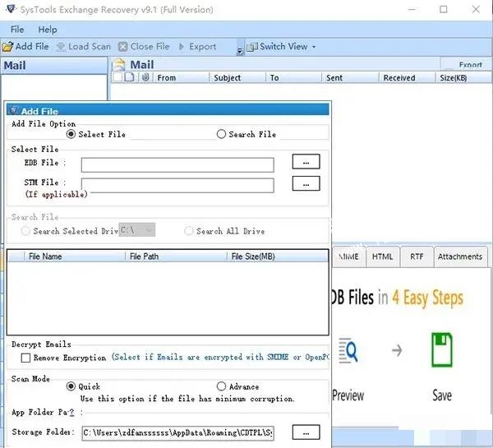Click the attachment paperclip column icon
This screenshot has height=448, width=493.
[145, 77]
